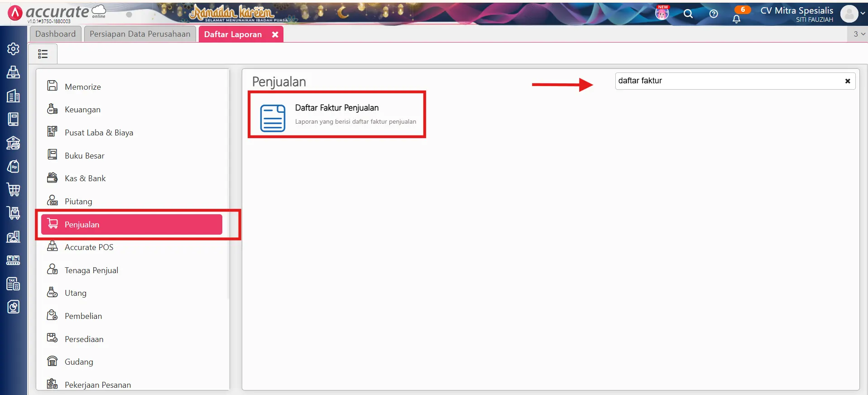
Task: Open the notifications bell icon
Action: (x=736, y=19)
